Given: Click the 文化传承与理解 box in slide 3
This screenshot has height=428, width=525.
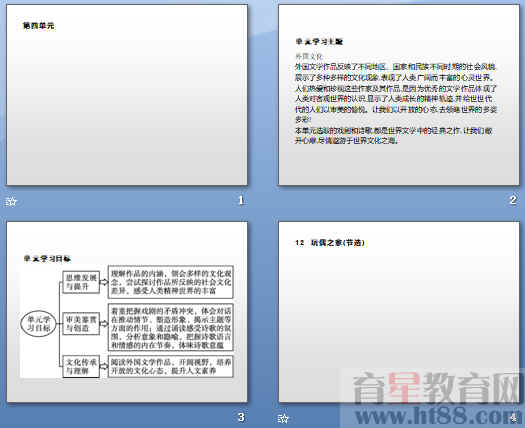Looking at the screenshot, I should [81, 366].
